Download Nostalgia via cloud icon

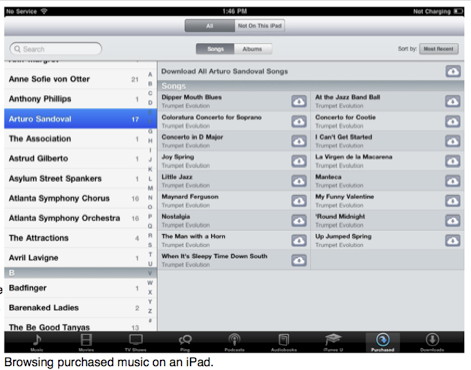pyautogui.click(x=299, y=221)
